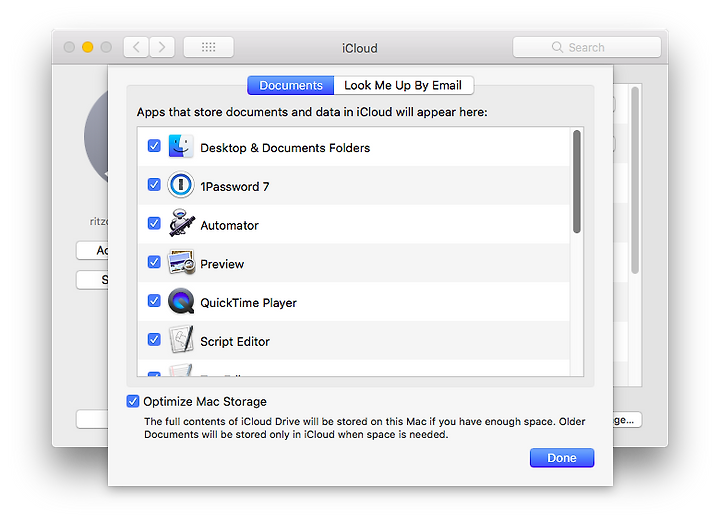
Task: Click the background iCloud window scrollbar
Action: (635, 180)
